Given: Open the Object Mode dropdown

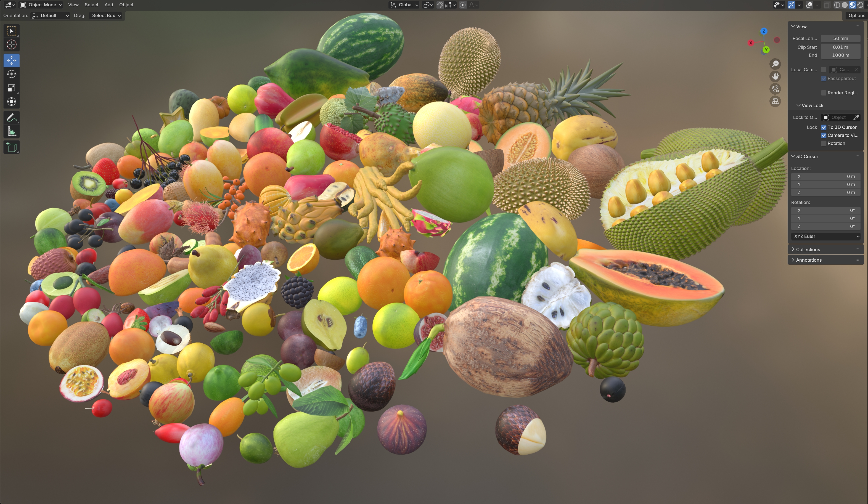Looking at the screenshot, I should [x=41, y=5].
